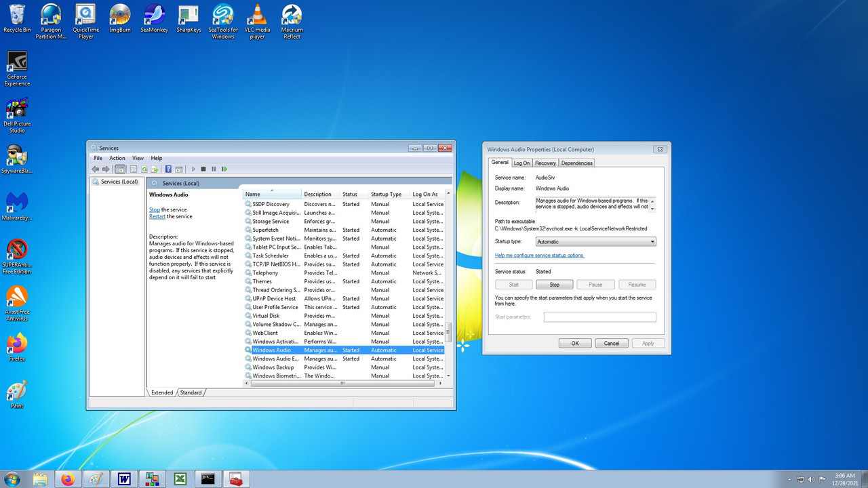Switch to the Dependencies tab
The height and width of the screenshot is (488, 868).
(x=577, y=163)
